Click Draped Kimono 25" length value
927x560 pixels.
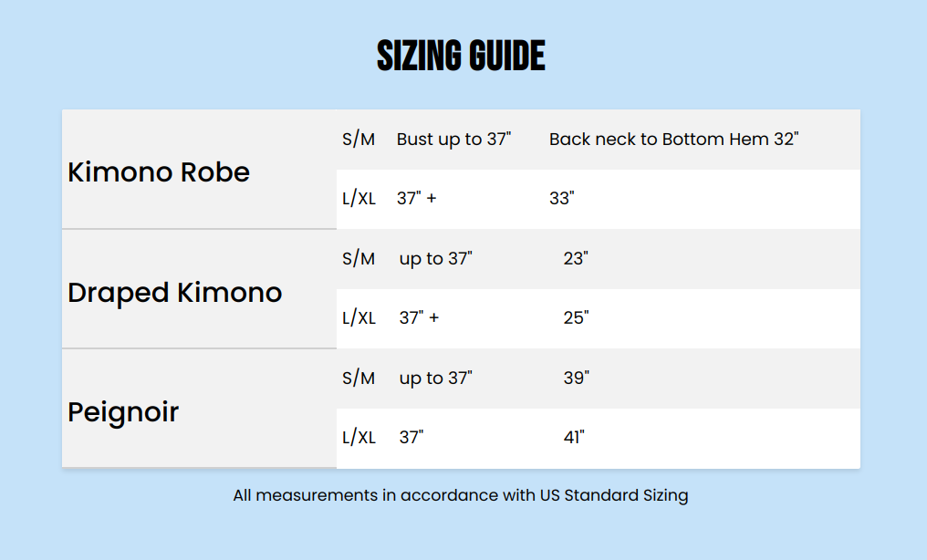click(x=576, y=318)
